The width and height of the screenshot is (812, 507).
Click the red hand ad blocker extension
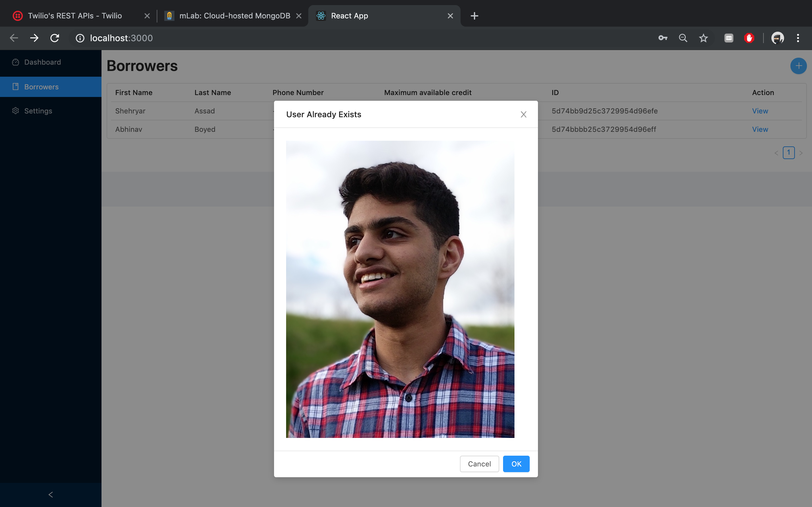(x=749, y=38)
